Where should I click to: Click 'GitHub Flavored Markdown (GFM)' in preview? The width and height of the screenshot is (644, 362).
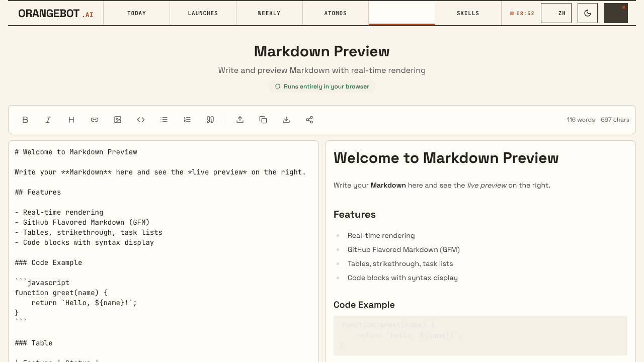(x=404, y=249)
